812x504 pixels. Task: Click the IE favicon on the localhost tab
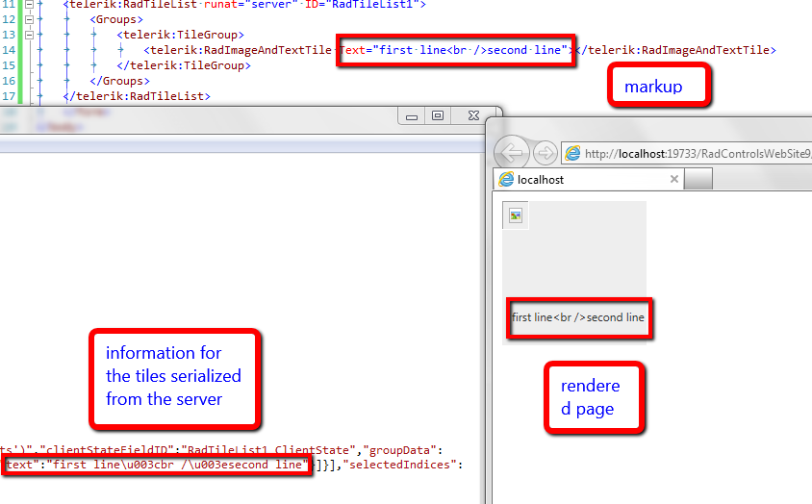point(506,179)
